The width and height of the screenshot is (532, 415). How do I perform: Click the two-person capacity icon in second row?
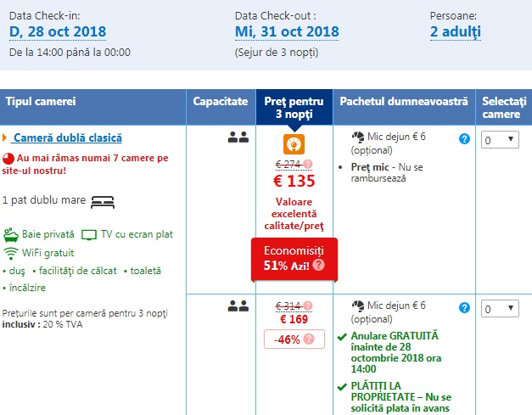coord(238,306)
